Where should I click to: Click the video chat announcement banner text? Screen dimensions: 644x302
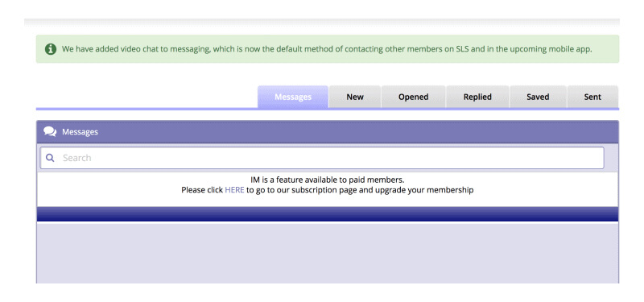[327, 49]
